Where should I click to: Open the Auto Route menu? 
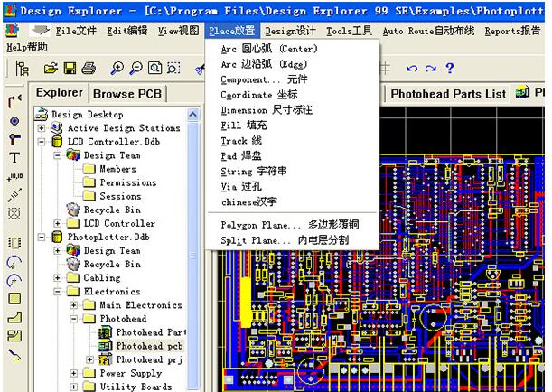pos(428,31)
